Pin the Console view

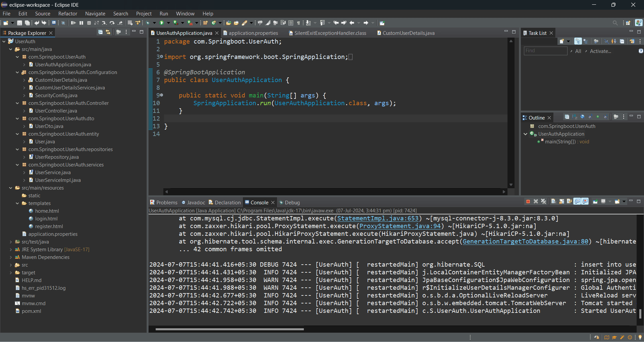pos(595,202)
